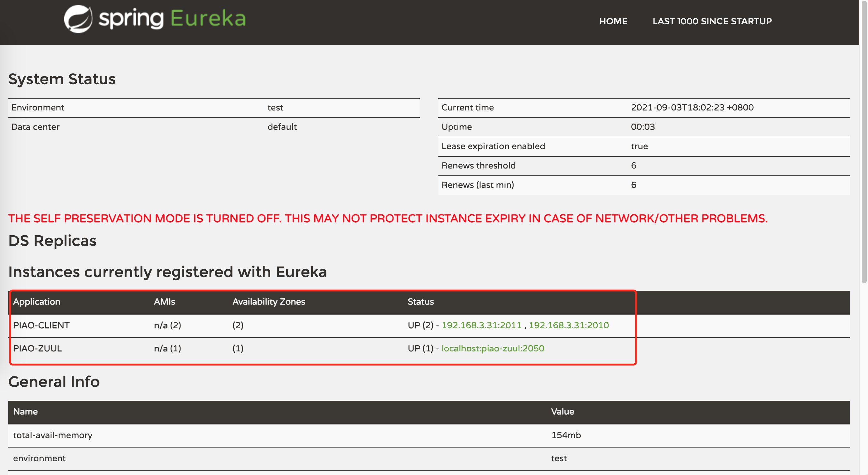Viewport: 868px width, 475px height.
Task: Click the red self preservation warning
Action: click(x=388, y=218)
